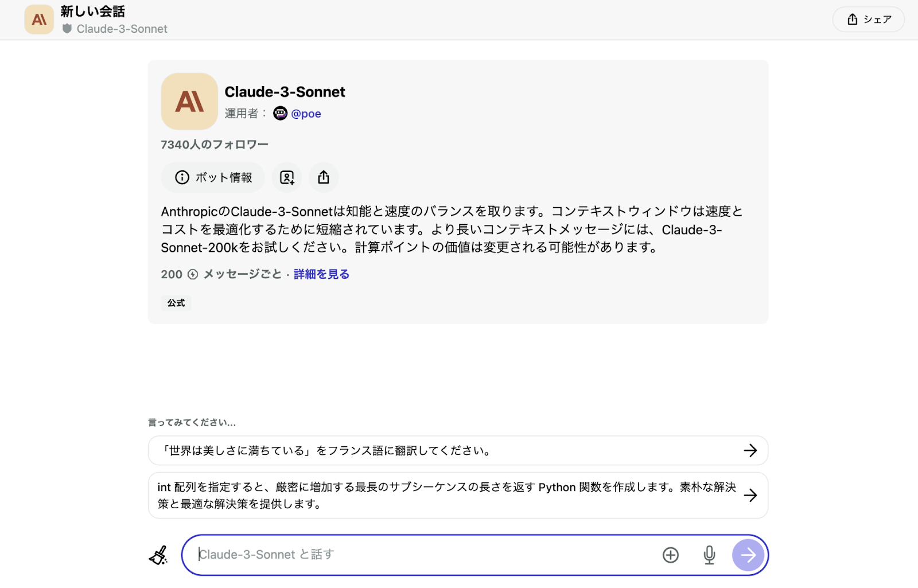Open the @poe operator profile link
This screenshot has width=918, height=588.
pyautogui.click(x=306, y=114)
